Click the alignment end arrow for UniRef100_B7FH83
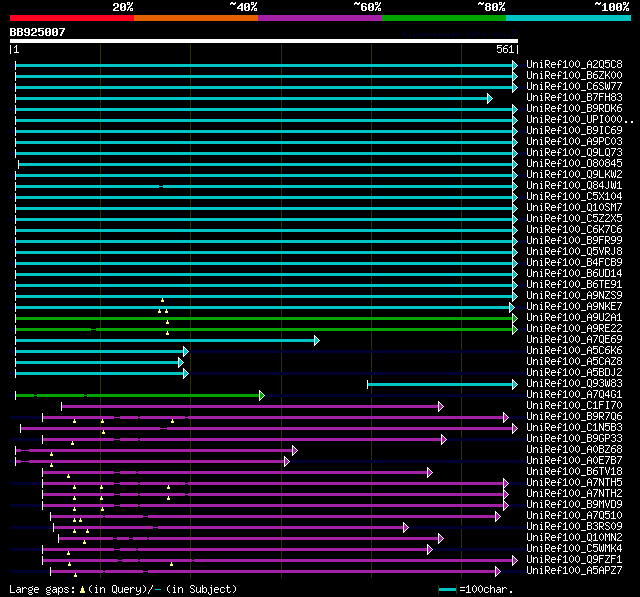 pyautogui.click(x=490, y=98)
